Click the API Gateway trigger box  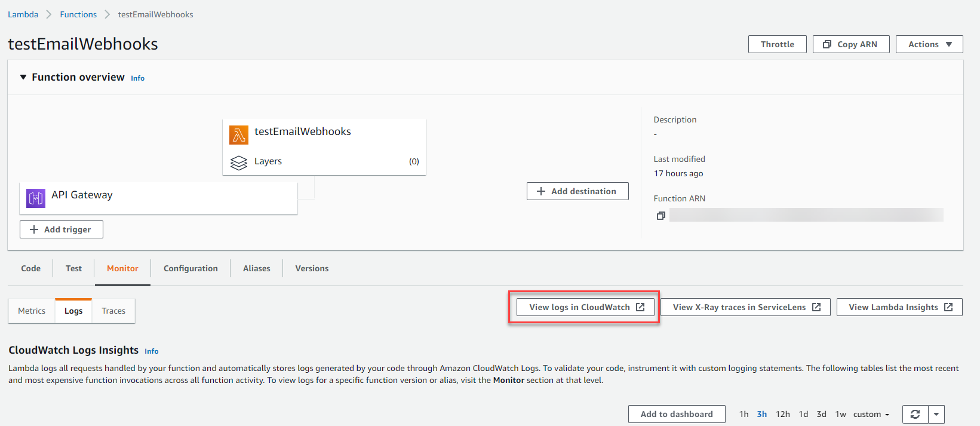159,198
